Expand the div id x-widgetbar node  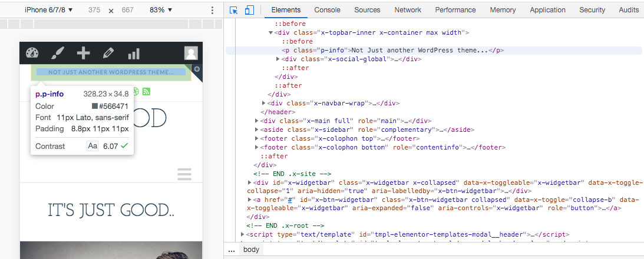tap(250, 182)
